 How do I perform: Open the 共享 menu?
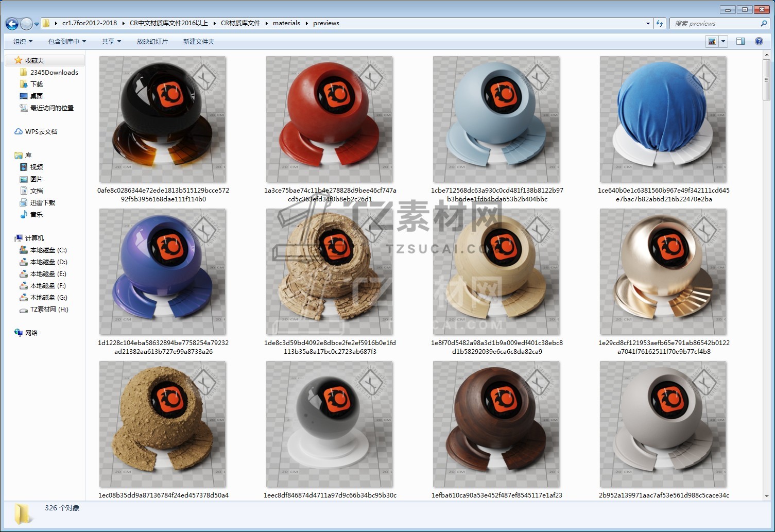pyautogui.click(x=111, y=41)
